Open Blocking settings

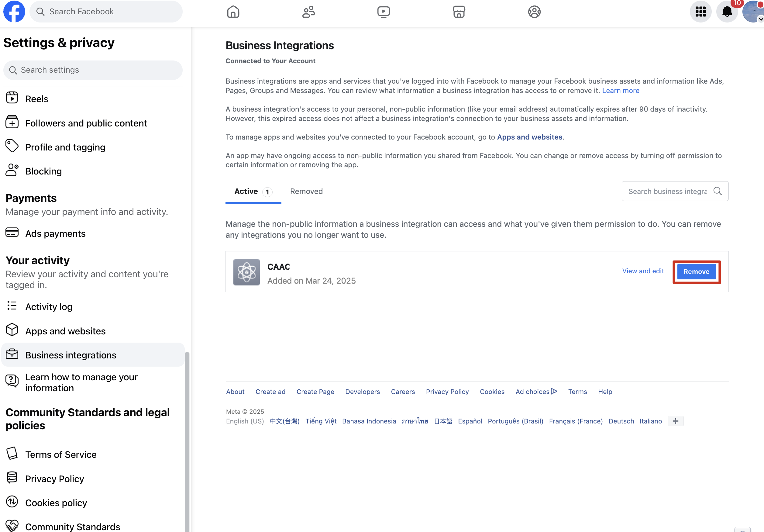point(93,171)
